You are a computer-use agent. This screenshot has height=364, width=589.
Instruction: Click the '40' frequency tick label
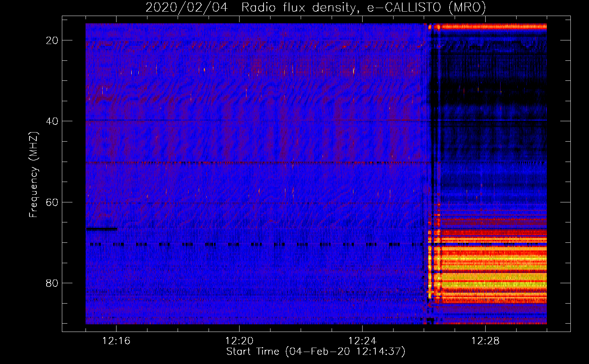click(52, 121)
